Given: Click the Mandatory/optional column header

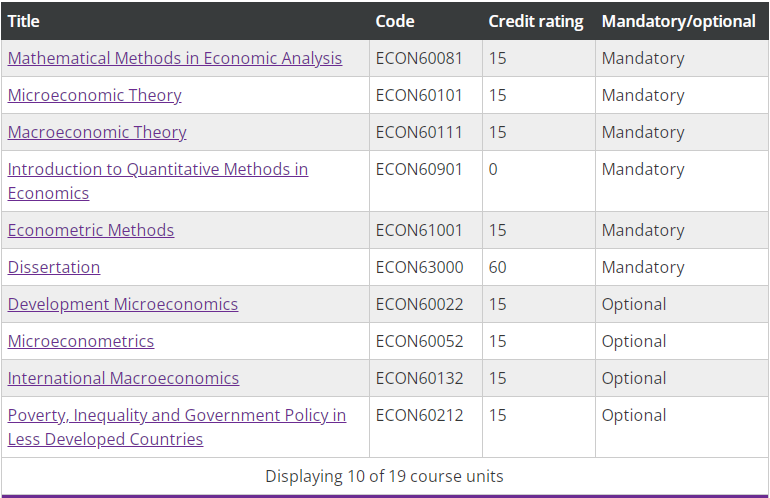Looking at the screenshot, I should click(679, 21).
